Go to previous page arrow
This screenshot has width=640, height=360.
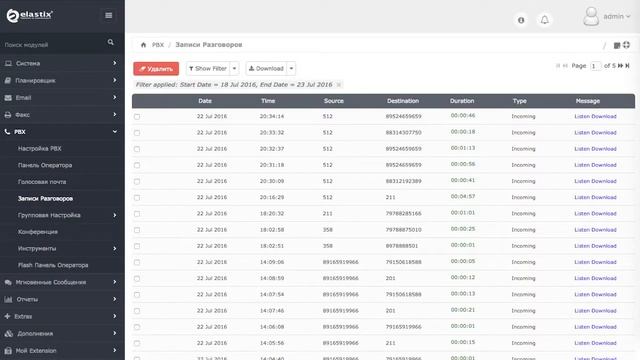(565, 66)
